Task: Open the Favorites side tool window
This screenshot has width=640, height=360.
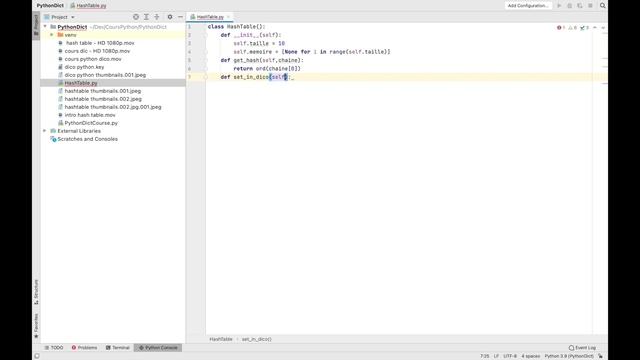Action: click(x=36, y=326)
